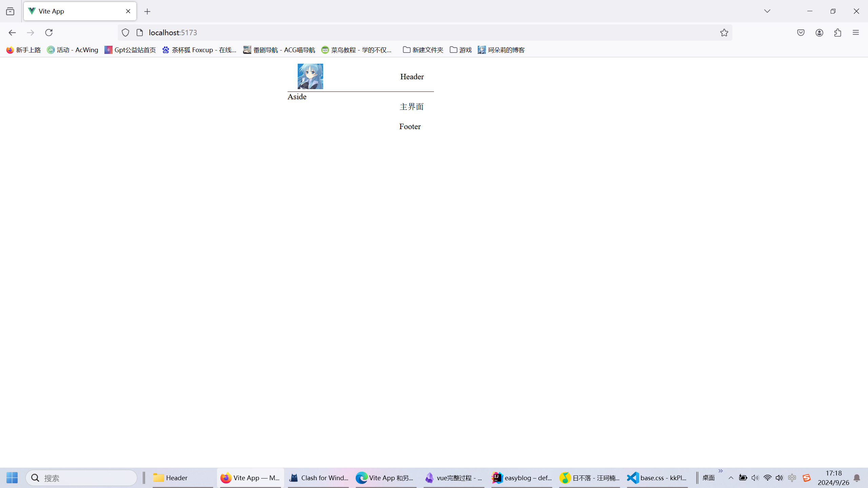Open the Firefox hamburger application menu

coord(856,33)
